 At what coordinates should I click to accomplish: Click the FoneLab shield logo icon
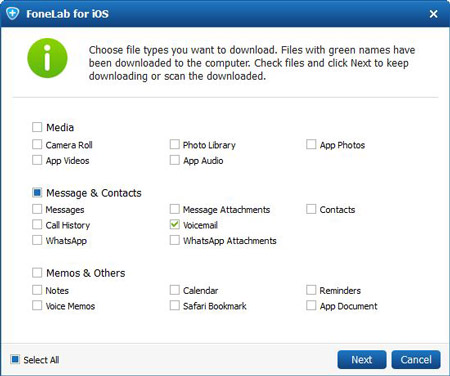(12, 14)
